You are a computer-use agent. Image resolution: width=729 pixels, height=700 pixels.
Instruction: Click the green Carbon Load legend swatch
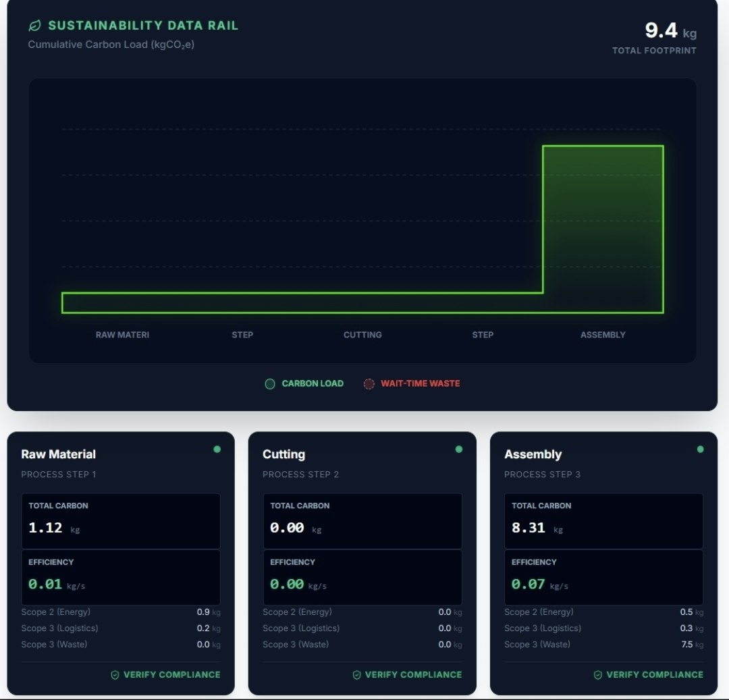(x=270, y=383)
